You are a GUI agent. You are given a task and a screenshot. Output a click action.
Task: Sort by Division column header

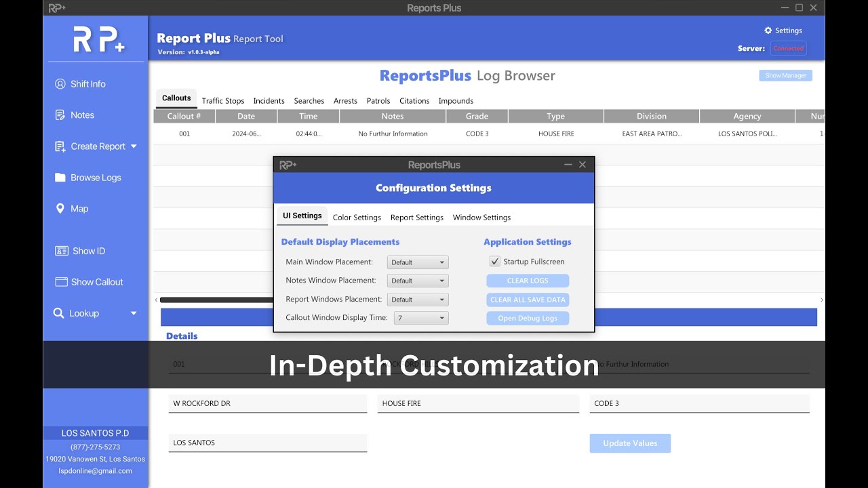[652, 117]
